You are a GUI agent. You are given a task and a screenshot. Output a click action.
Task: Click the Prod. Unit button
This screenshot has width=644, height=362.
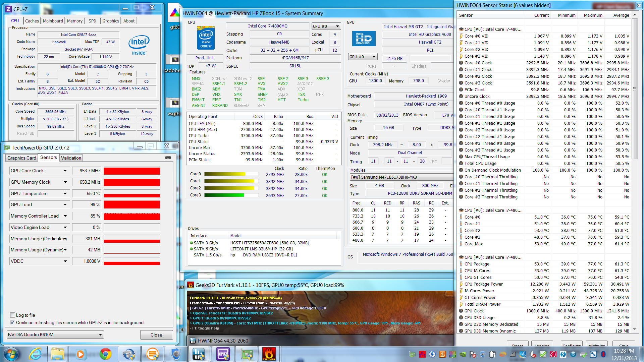click(205, 58)
